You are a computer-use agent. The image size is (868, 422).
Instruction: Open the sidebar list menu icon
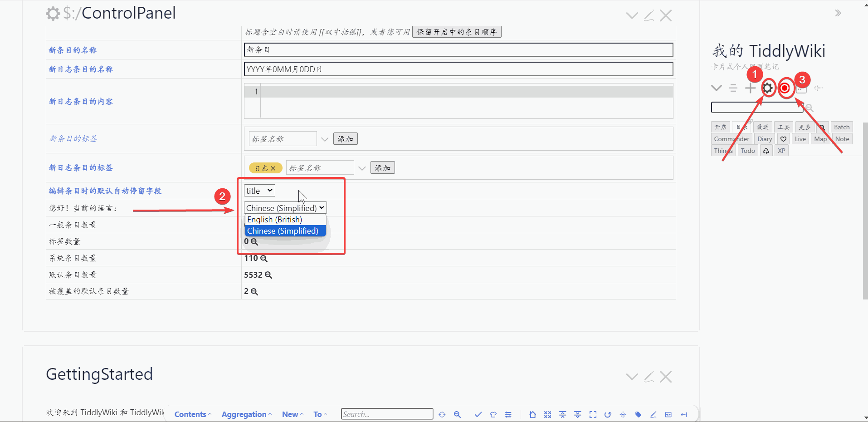pos(733,88)
